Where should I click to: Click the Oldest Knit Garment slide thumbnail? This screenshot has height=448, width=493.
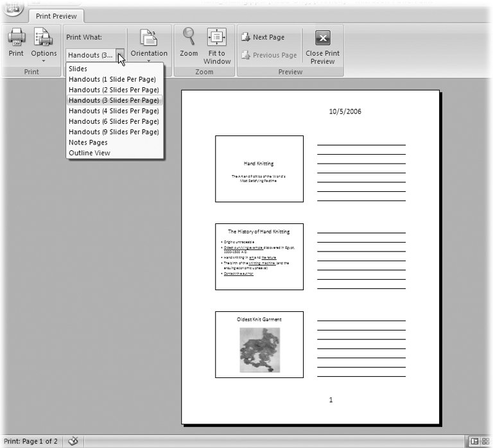coord(259,345)
